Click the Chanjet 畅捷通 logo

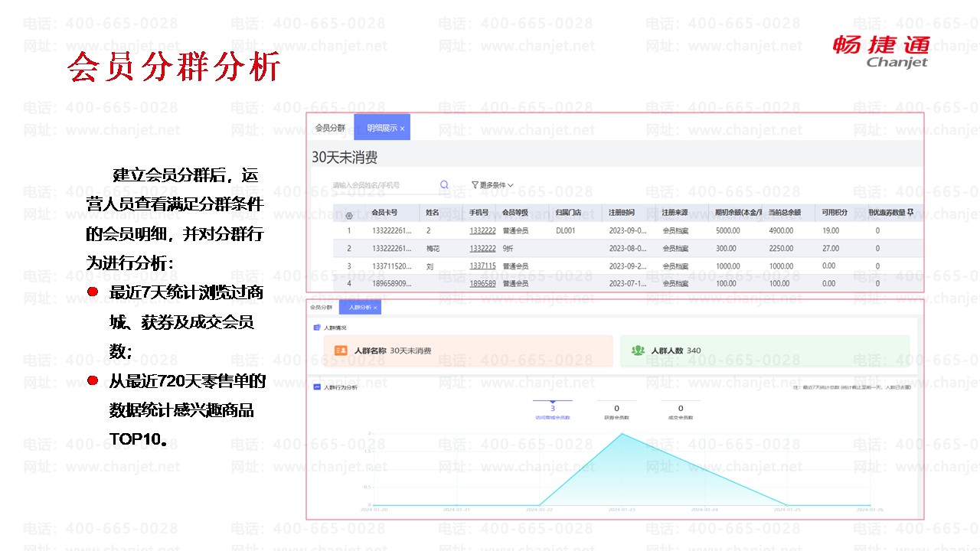coord(881,51)
